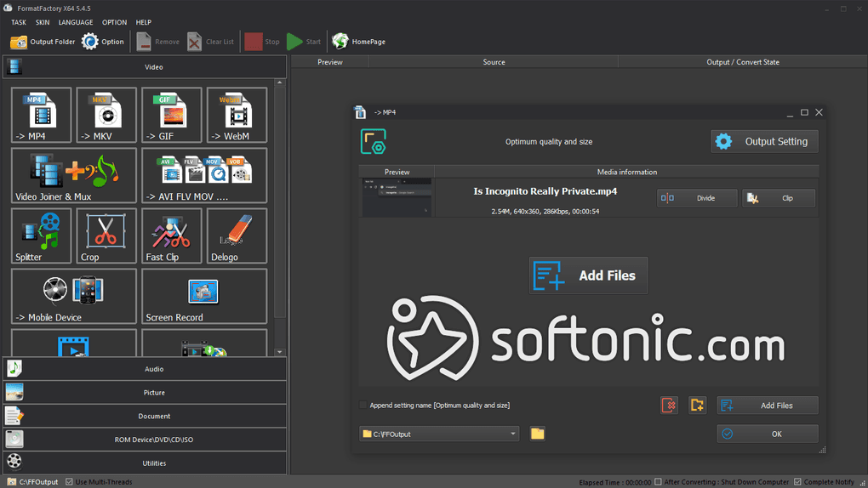The height and width of the screenshot is (488, 868).
Task: Click the video panel scroll-down arrow
Action: 280,352
